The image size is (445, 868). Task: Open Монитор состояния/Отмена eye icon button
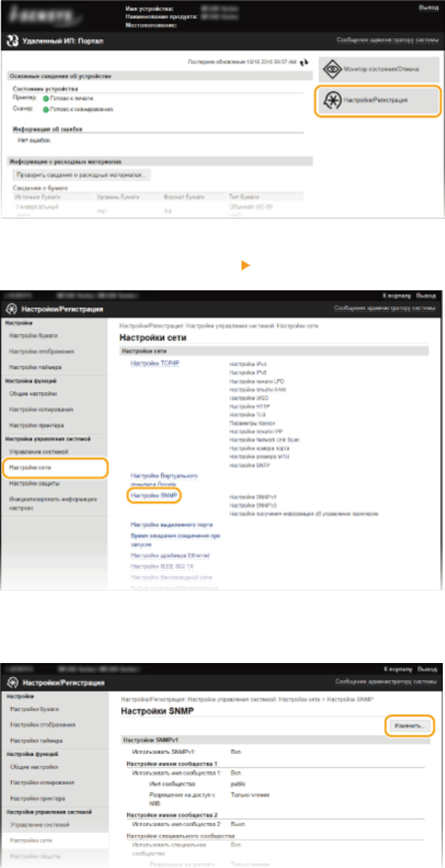[x=378, y=70]
